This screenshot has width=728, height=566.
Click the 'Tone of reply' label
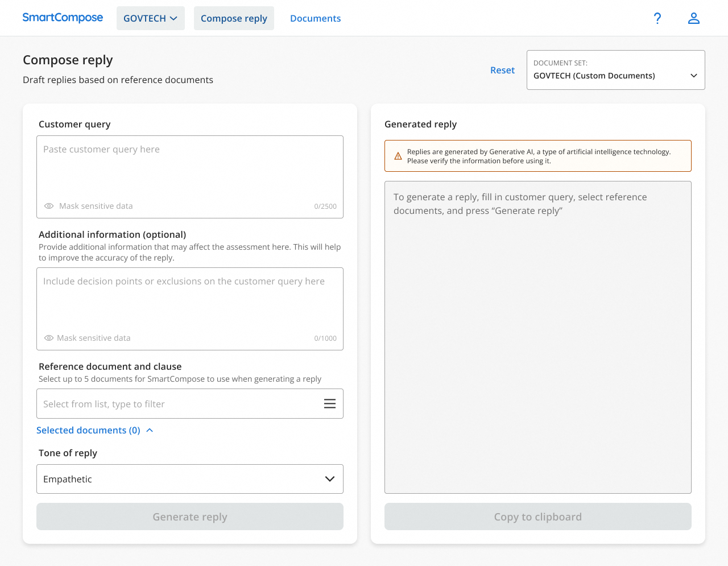pyautogui.click(x=68, y=453)
